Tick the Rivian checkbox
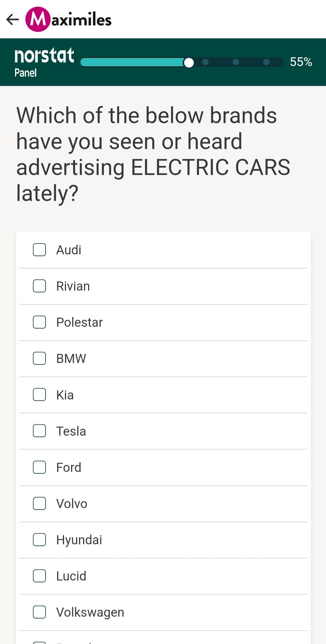Screen dimensions: 326x644 [x=39, y=286]
